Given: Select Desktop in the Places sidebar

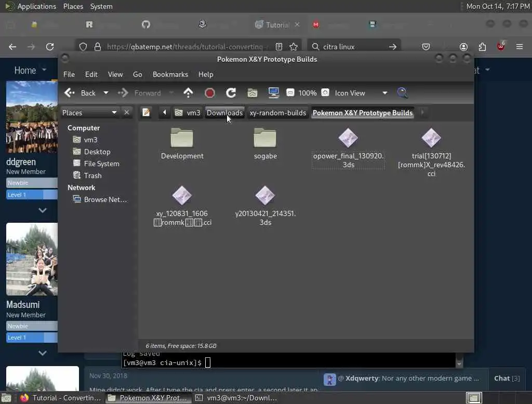Looking at the screenshot, I should tap(92, 152).
